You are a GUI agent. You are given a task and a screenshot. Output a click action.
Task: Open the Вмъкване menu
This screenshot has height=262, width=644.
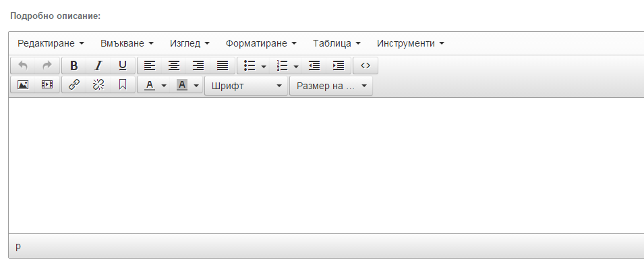[x=127, y=43]
